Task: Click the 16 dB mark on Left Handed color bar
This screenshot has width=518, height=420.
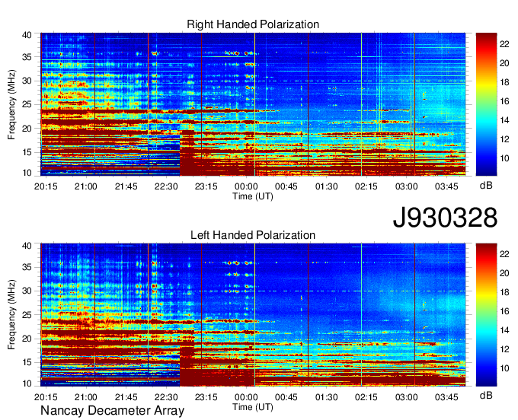Action: tap(504, 311)
